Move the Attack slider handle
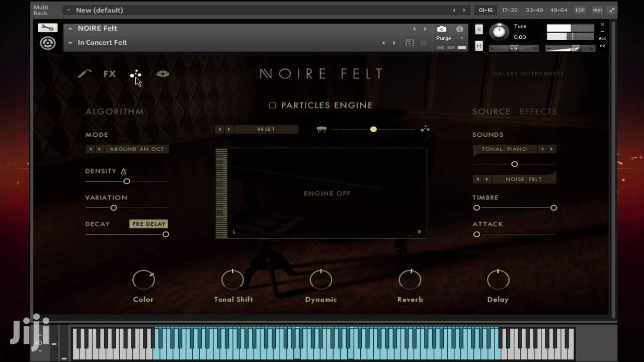Viewport: 644px width, 362px height. (476, 234)
